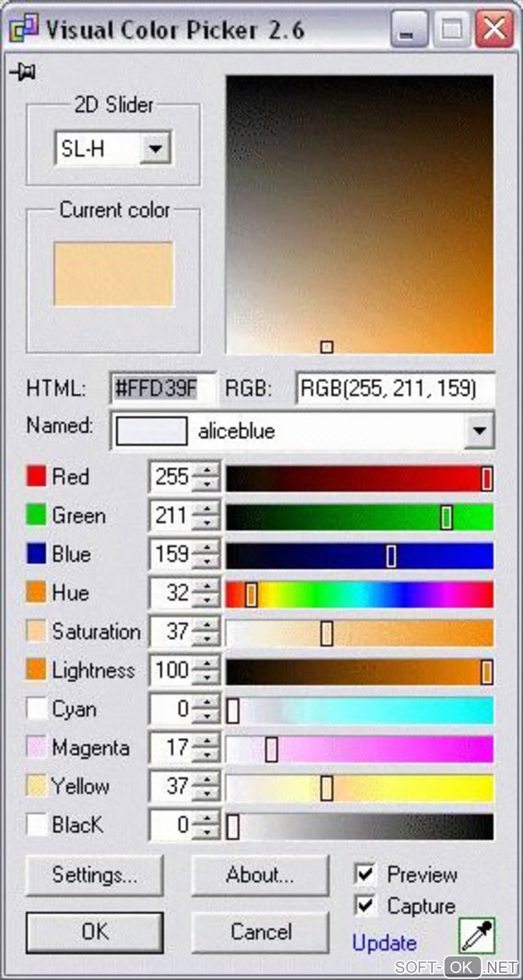Increase Red value with spinner up arrow
The width and height of the screenshot is (523, 980).
click(207, 471)
